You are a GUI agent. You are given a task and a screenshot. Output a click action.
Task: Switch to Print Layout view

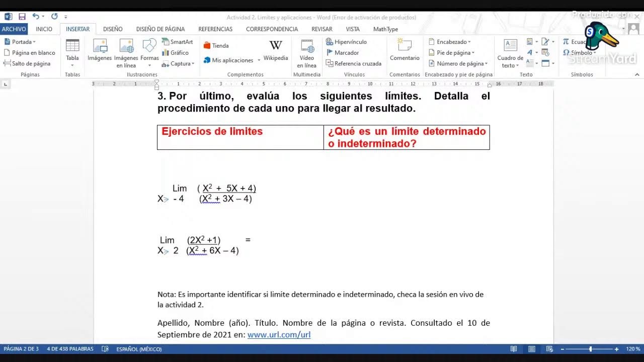(531, 349)
